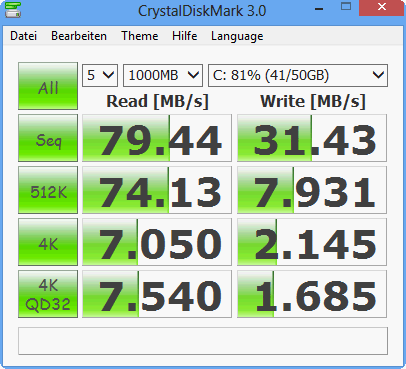
Task: Click the Read [MB/s] column header
Action: coord(157,101)
